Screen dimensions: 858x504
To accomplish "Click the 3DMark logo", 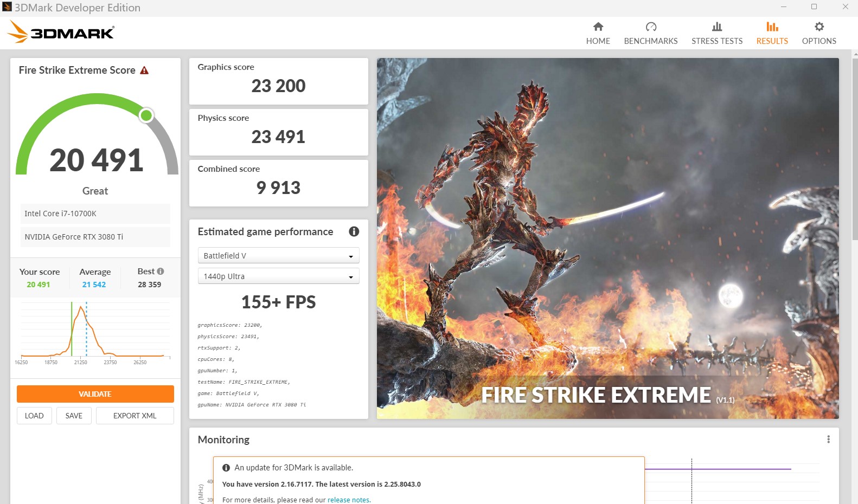I will pos(61,32).
